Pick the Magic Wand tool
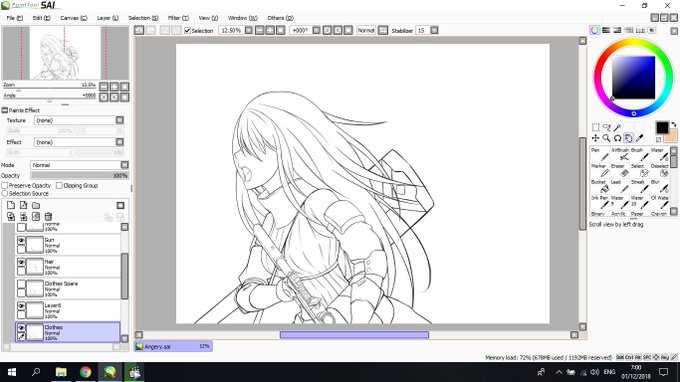Viewport: 680px width, 382px height. (x=617, y=127)
